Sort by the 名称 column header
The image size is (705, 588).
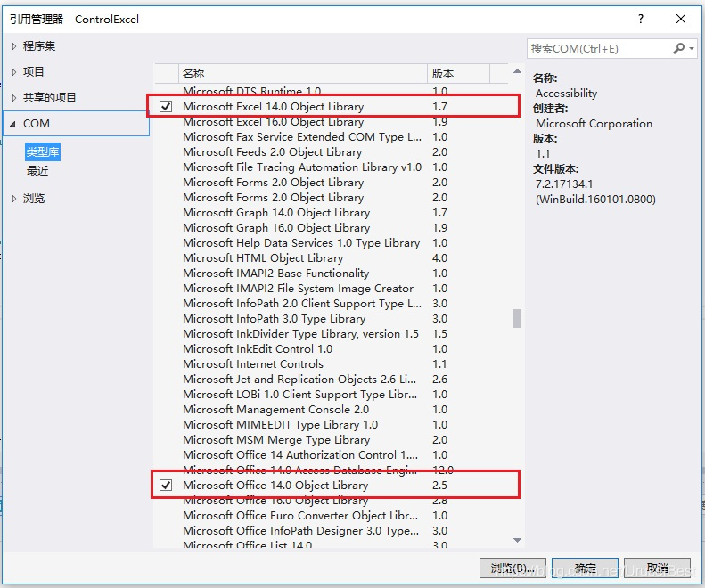click(303, 73)
